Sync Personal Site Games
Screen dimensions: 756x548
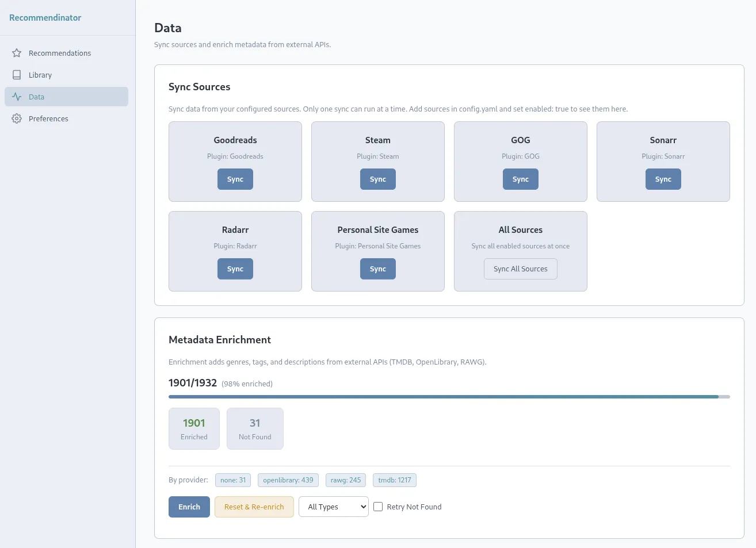[x=378, y=269]
